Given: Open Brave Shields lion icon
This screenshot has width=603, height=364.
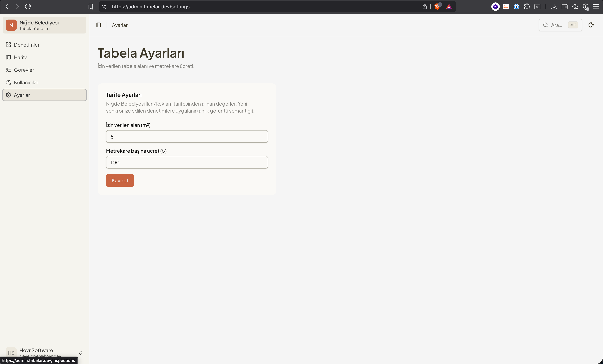Looking at the screenshot, I should [437, 7].
